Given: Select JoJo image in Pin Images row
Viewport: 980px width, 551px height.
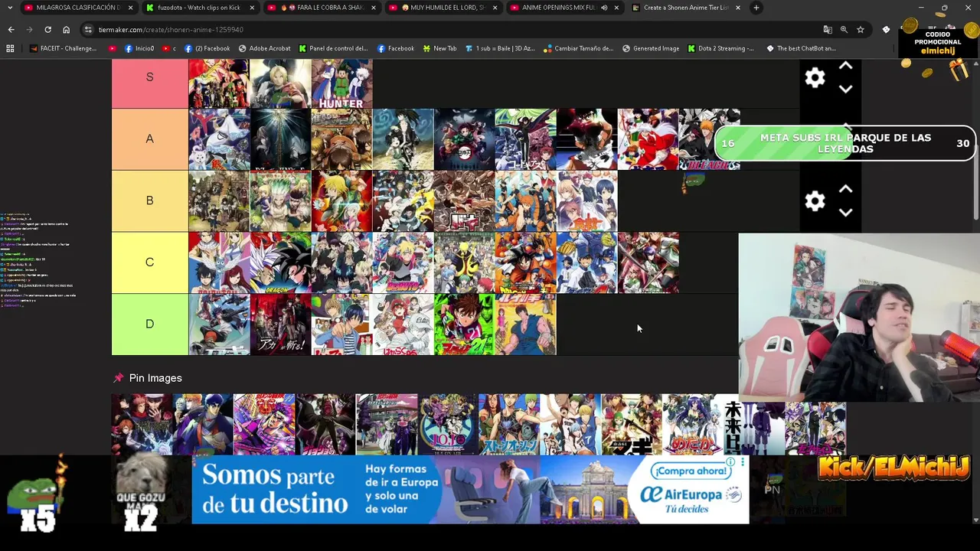Looking at the screenshot, I should pos(448,425).
